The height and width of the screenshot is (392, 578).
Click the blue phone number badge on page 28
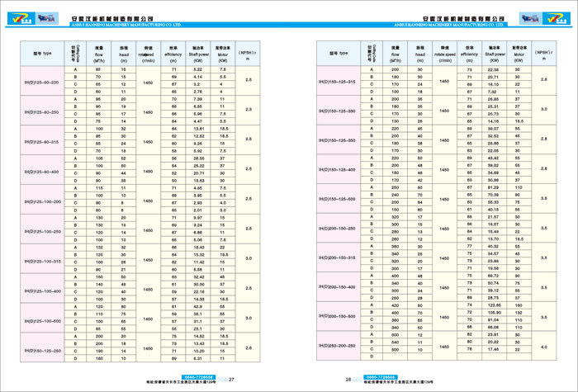point(381,377)
